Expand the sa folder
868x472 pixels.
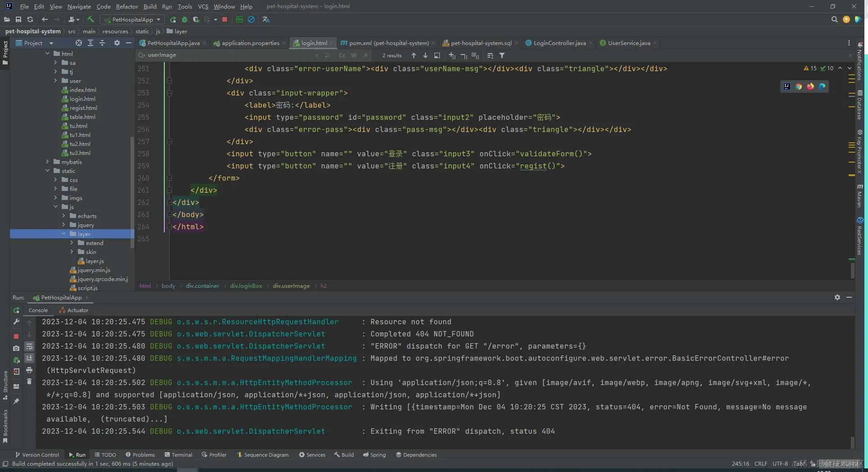56,63
